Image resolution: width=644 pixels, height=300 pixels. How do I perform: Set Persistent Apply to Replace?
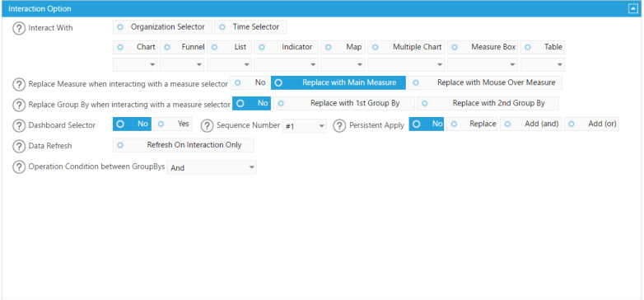[x=472, y=124]
